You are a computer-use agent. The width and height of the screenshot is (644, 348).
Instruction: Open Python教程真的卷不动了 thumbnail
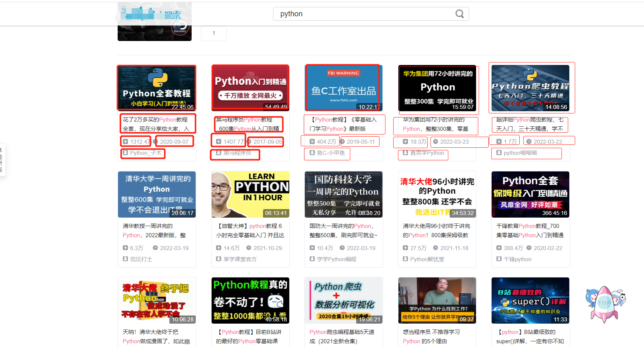(x=250, y=300)
